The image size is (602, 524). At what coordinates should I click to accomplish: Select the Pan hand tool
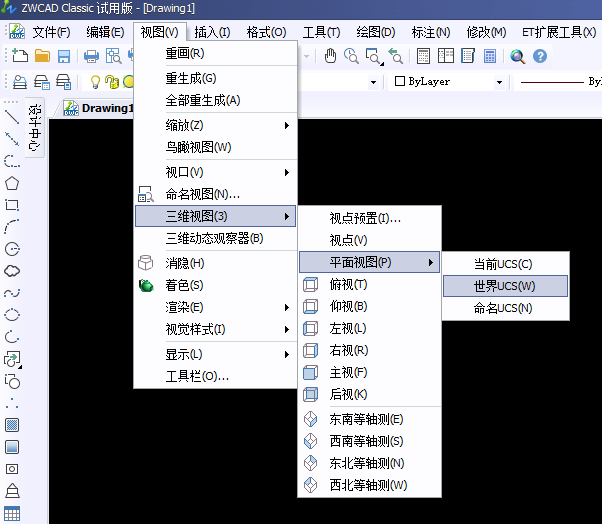point(351,57)
